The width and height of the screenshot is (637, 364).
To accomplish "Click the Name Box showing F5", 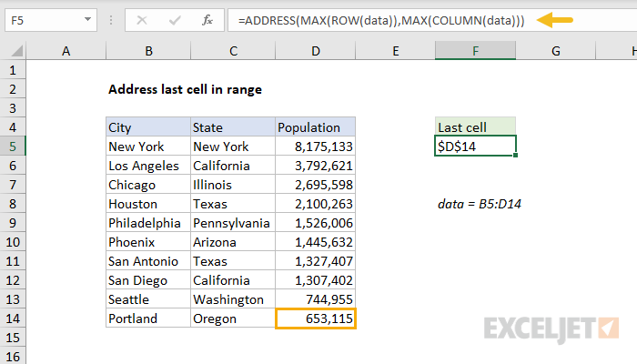I will coord(51,20).
